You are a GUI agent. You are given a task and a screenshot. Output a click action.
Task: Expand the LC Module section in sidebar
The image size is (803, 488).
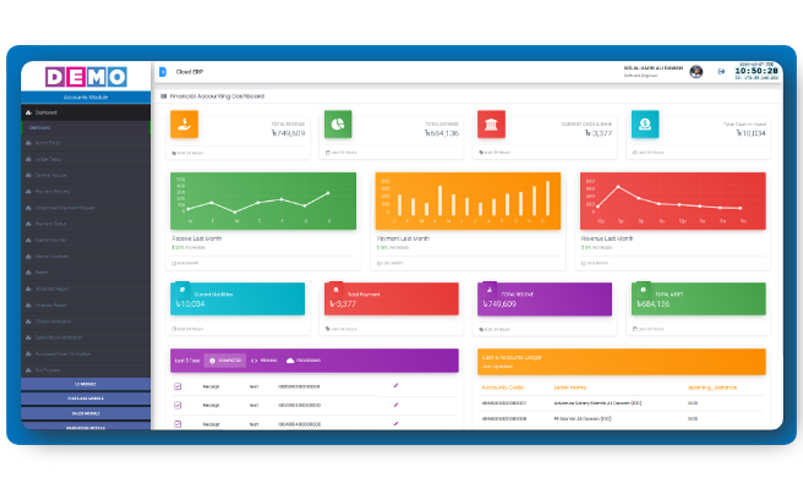click(x=85, y=384)
